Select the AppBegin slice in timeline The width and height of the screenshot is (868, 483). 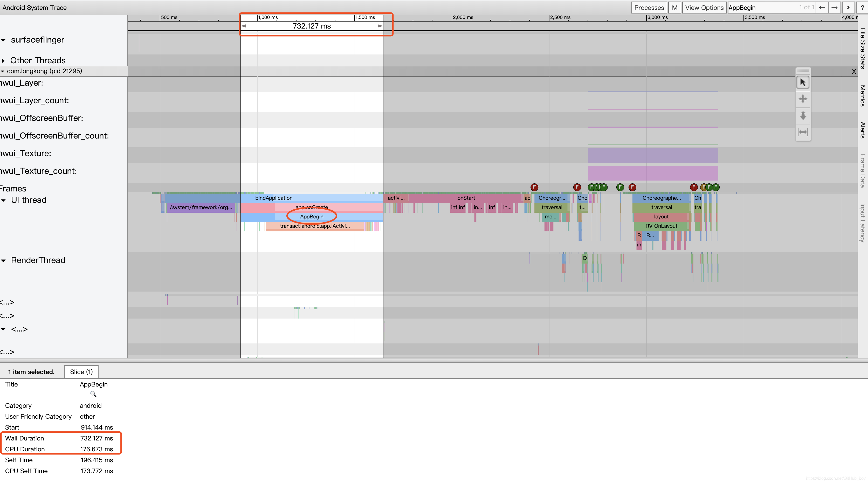(311, 217)
